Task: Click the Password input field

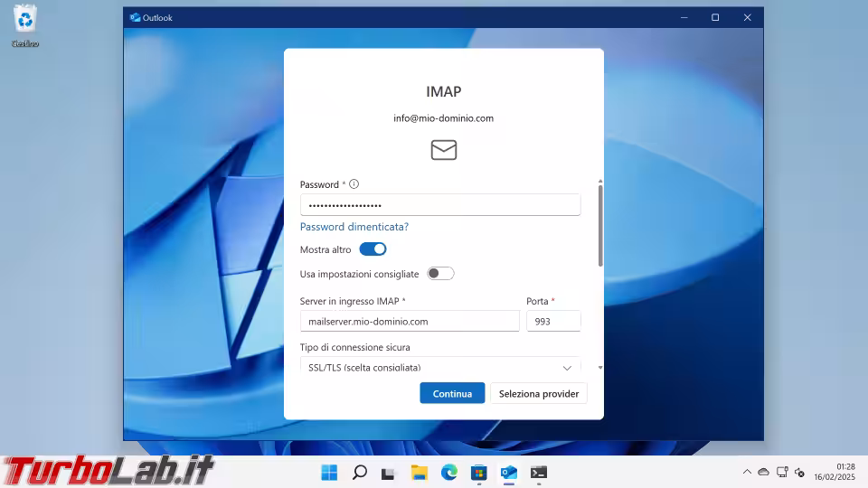Action: [440, 205]
